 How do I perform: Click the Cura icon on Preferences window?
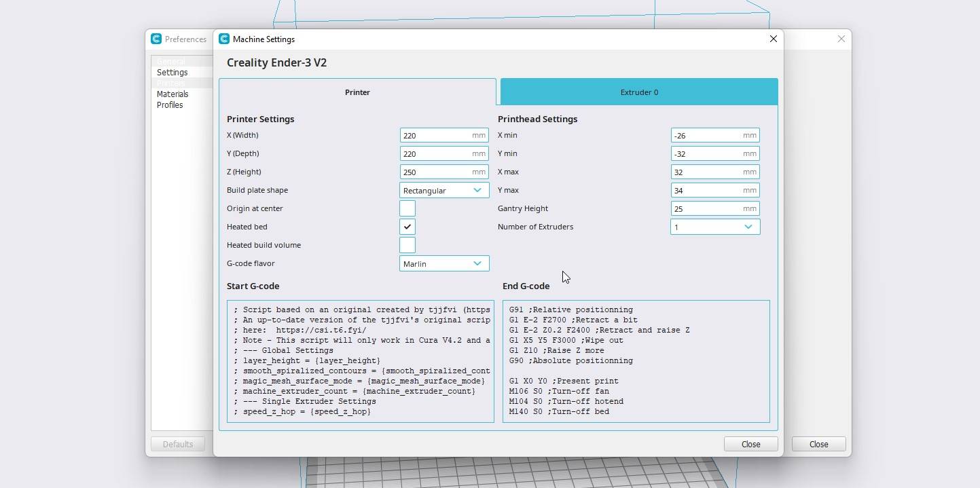[x=156, y=39]
